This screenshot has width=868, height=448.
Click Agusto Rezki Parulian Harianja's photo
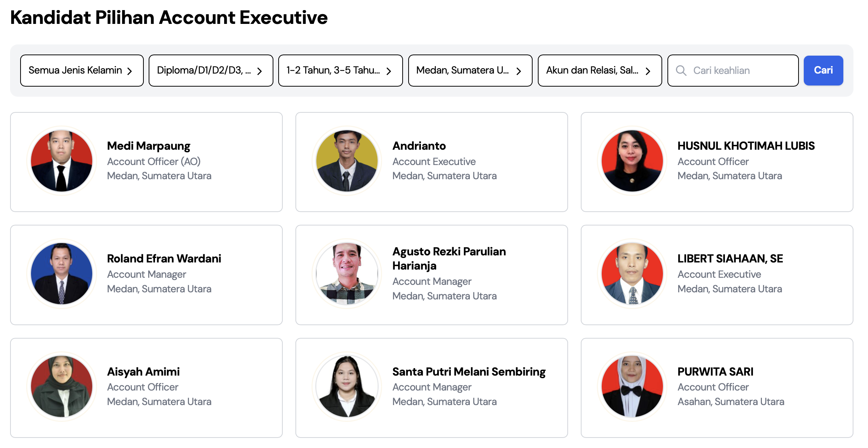pos(347,274)
